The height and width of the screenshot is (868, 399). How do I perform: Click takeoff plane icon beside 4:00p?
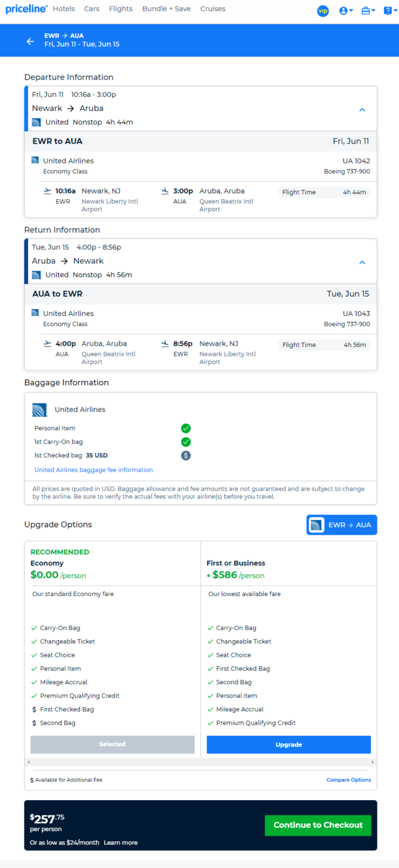48,344
